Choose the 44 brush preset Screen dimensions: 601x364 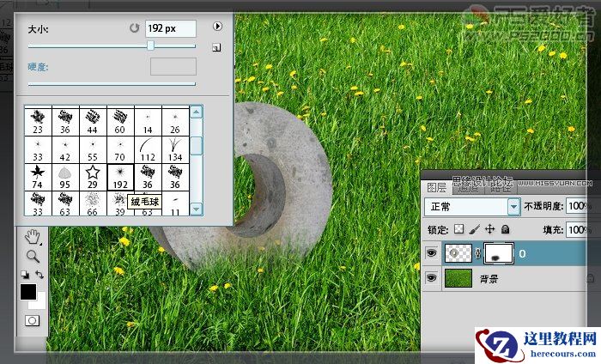click(x=93, y=122)
